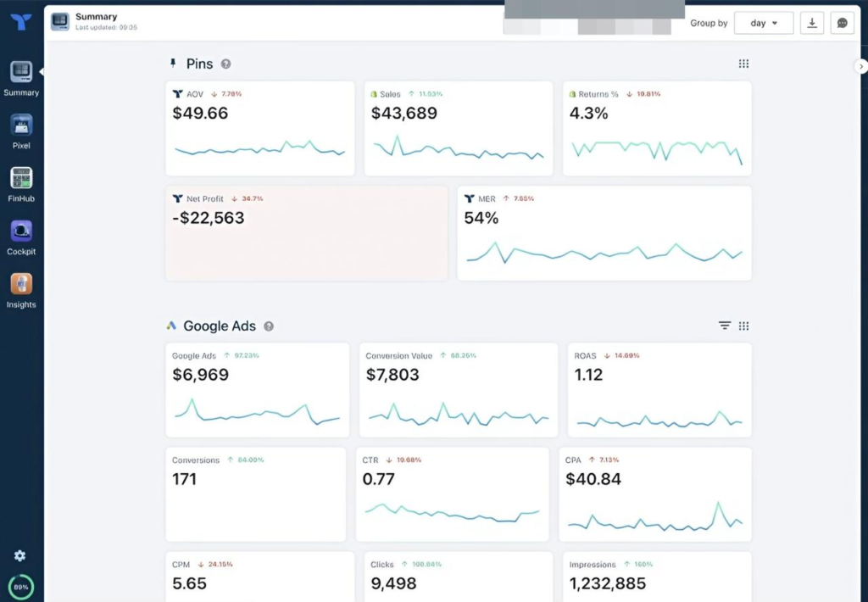Open the Pixel sidebar section
Image resolution: width=868 pixels, height=602 pixels.
pos(21,125)
